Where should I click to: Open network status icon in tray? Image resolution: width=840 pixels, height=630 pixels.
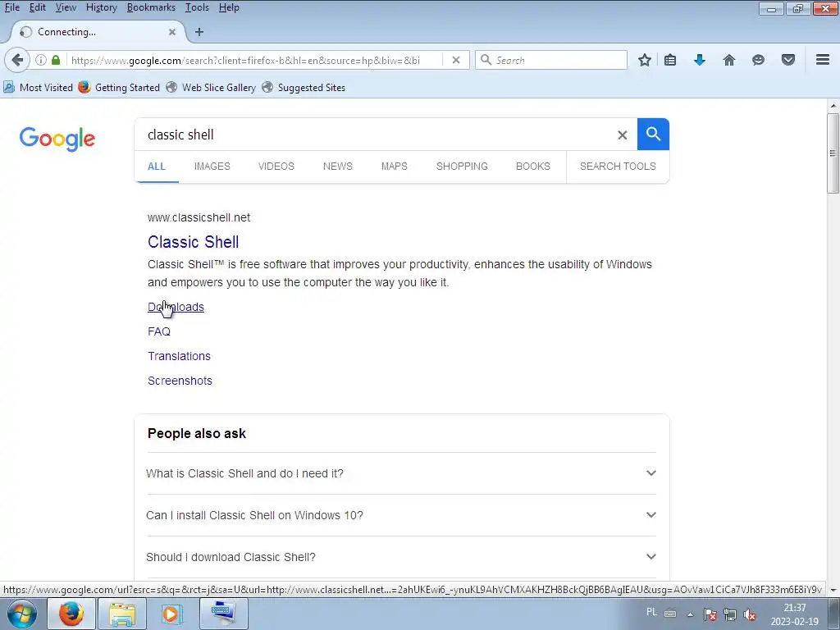click(x=729, y=614)
